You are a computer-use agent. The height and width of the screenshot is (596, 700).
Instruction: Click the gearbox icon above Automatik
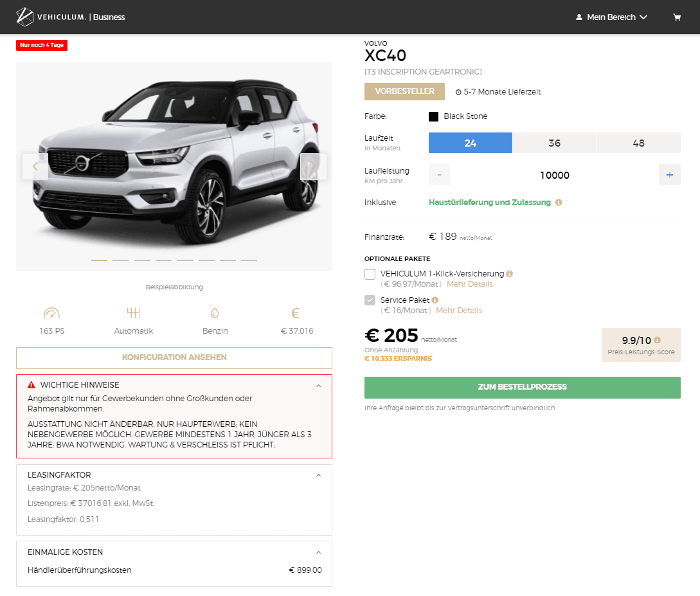coord(134,312)
